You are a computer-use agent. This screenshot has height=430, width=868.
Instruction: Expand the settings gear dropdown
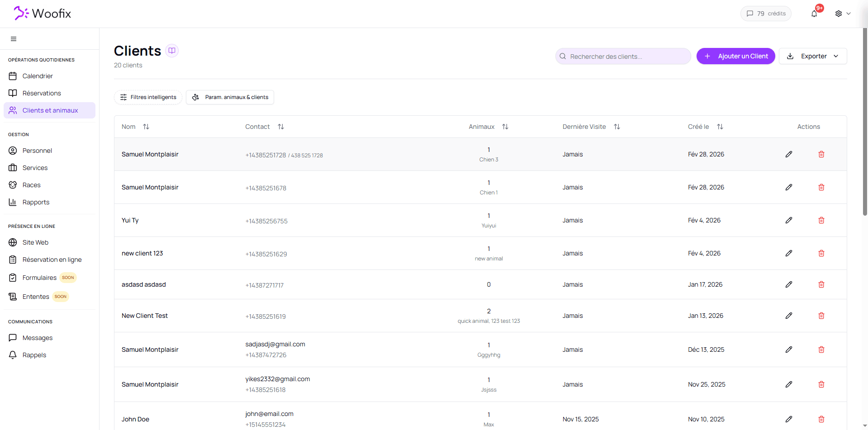[x=843, y=14]
